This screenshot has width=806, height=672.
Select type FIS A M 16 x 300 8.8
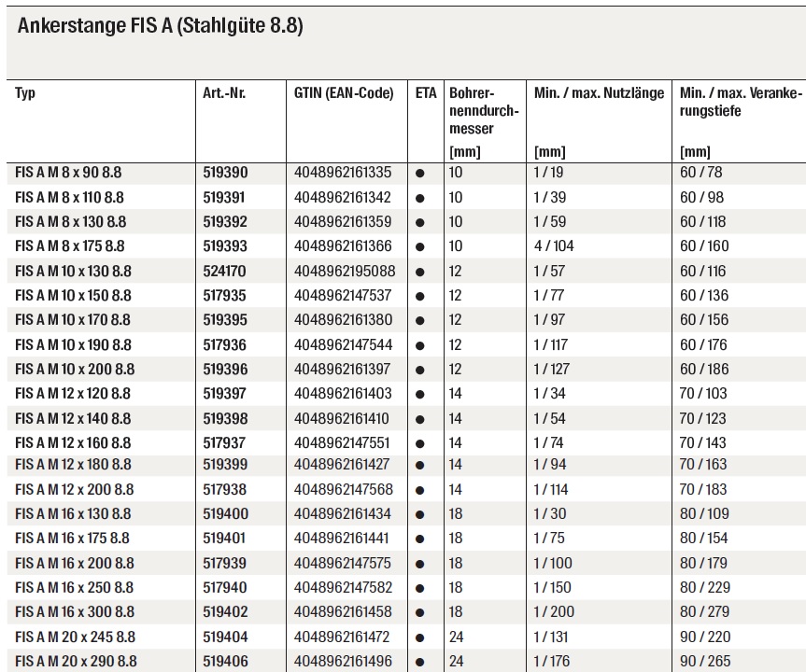pyautogui.click(x=75, y=612)
